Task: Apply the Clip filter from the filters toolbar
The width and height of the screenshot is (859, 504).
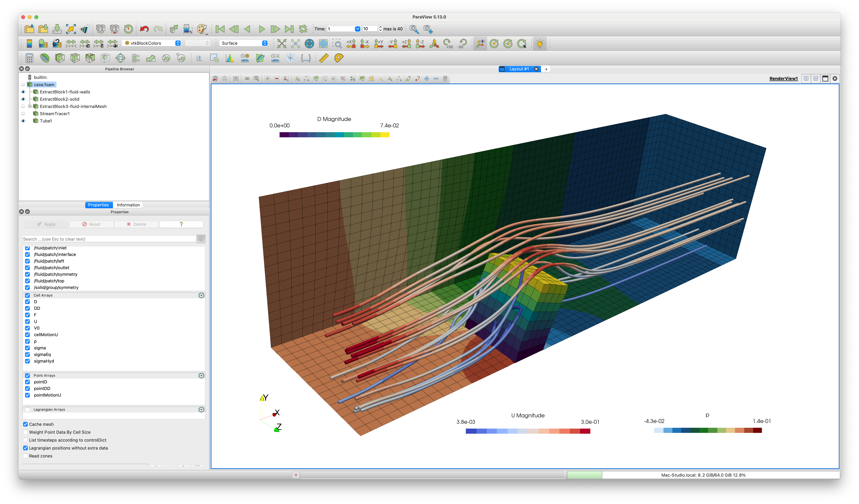Action: pos(60,58)
